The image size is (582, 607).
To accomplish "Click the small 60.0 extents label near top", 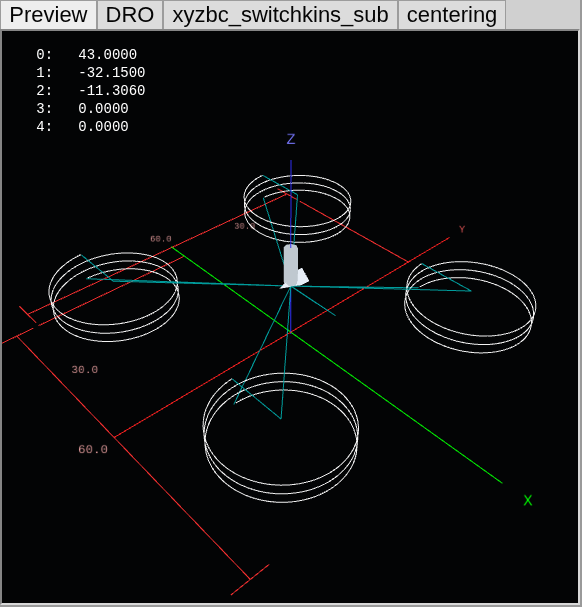I will (x=161, y=239).
